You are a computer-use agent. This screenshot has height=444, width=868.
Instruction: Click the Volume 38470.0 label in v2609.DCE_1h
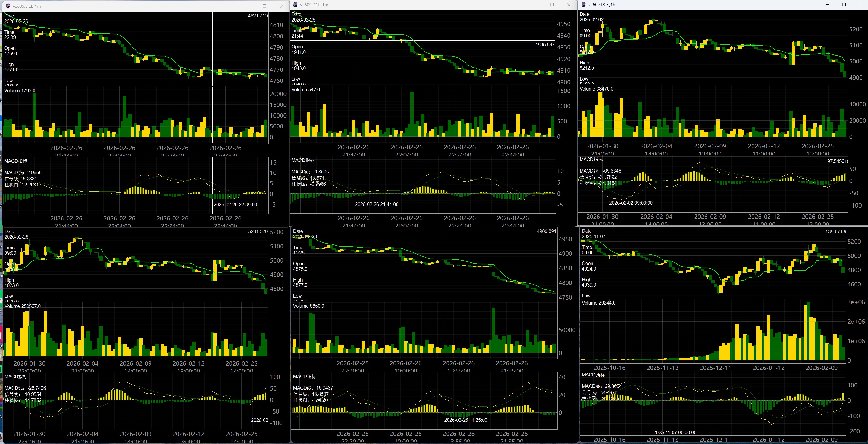click(596, 89)
